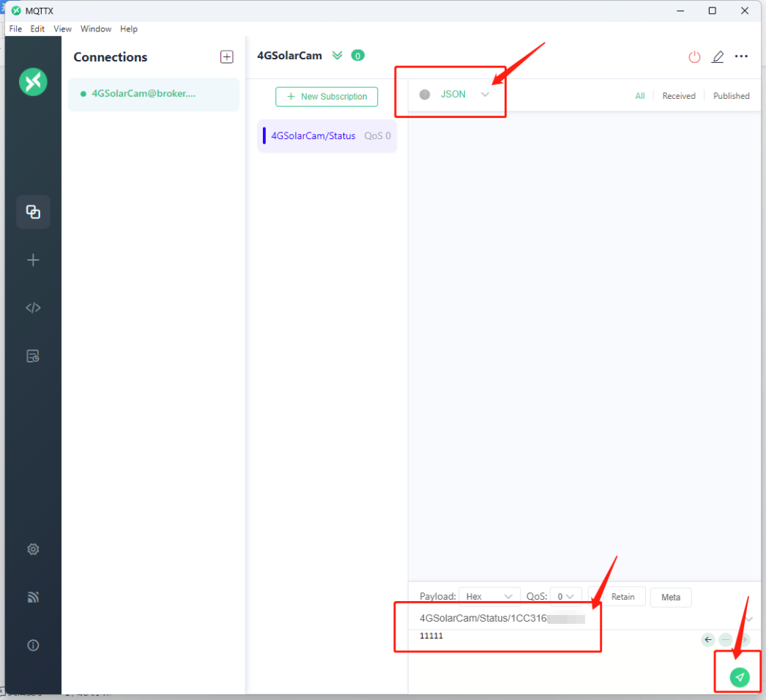Viewport: 766px width, 700px height.
Task: Go to previous message with left arrow
Action: [708, 639]
